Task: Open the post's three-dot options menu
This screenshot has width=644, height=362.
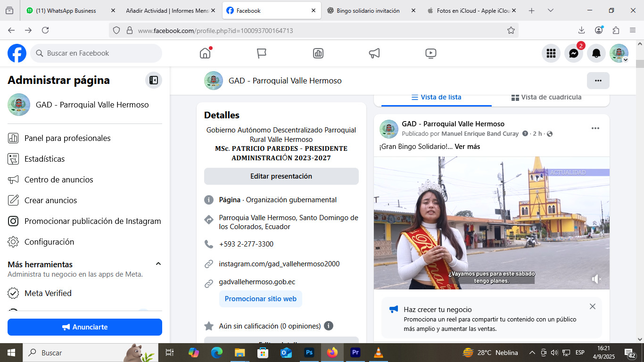Action: coord(595,128)
